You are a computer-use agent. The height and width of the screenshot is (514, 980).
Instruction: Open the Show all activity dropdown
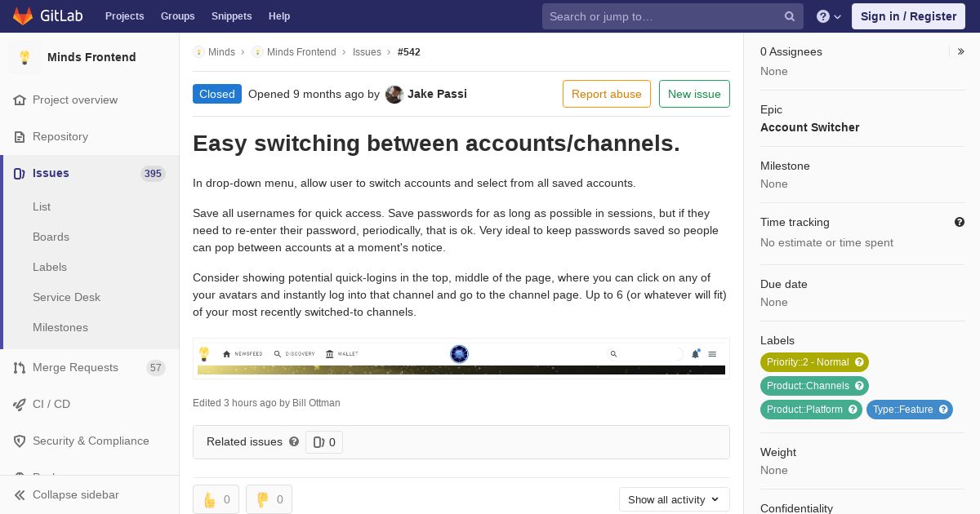click(x=675, y=499)
